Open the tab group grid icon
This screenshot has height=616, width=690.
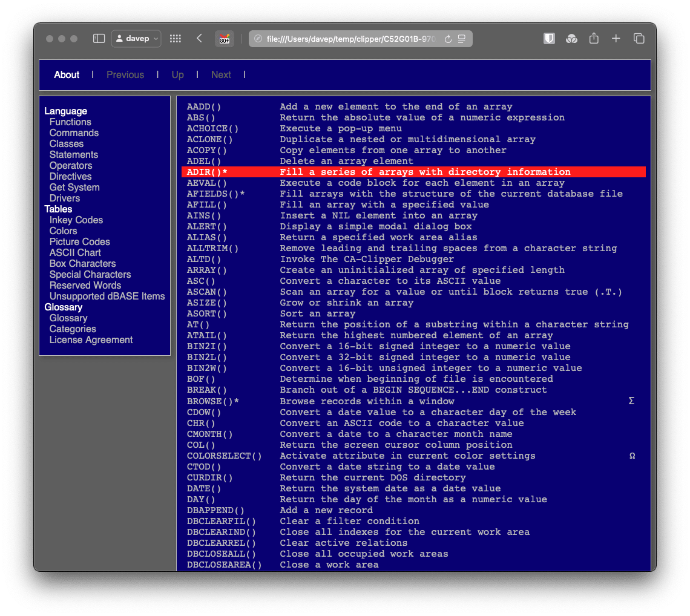pyautogui.click(x=176, y=39)
